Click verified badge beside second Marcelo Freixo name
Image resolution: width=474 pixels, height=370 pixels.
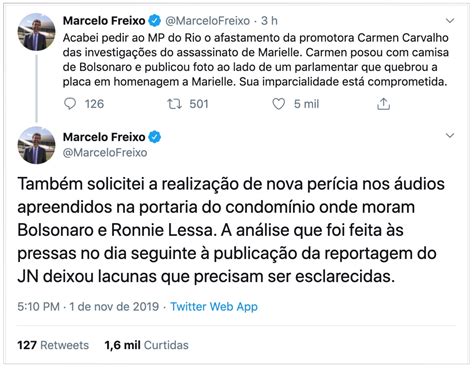154,137
